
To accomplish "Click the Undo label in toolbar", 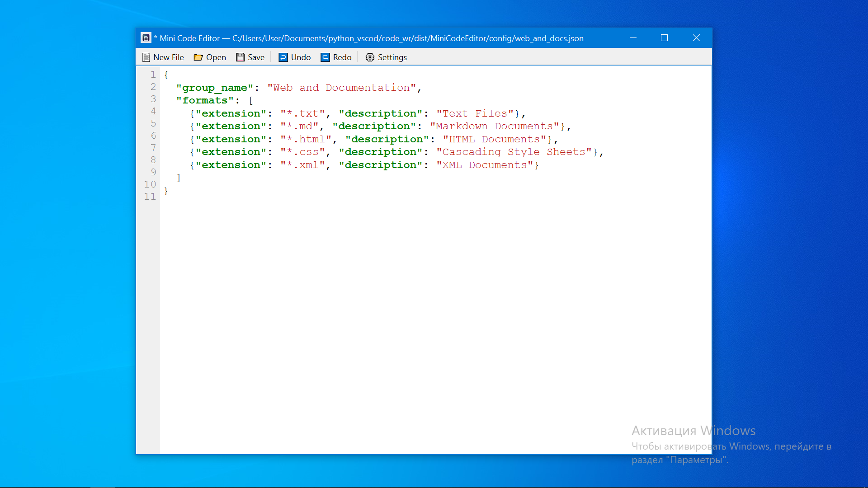I will tap(301, 57).
